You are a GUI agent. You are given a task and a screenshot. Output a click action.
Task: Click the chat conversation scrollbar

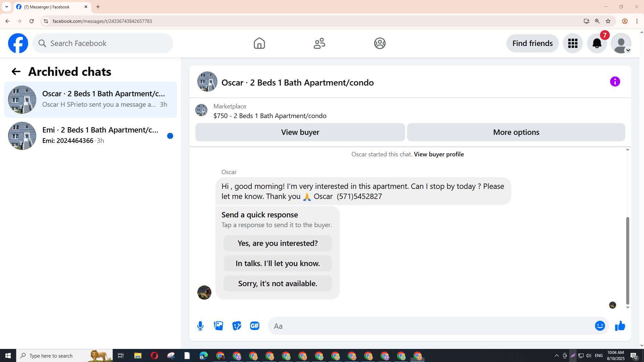coord(627,261)
